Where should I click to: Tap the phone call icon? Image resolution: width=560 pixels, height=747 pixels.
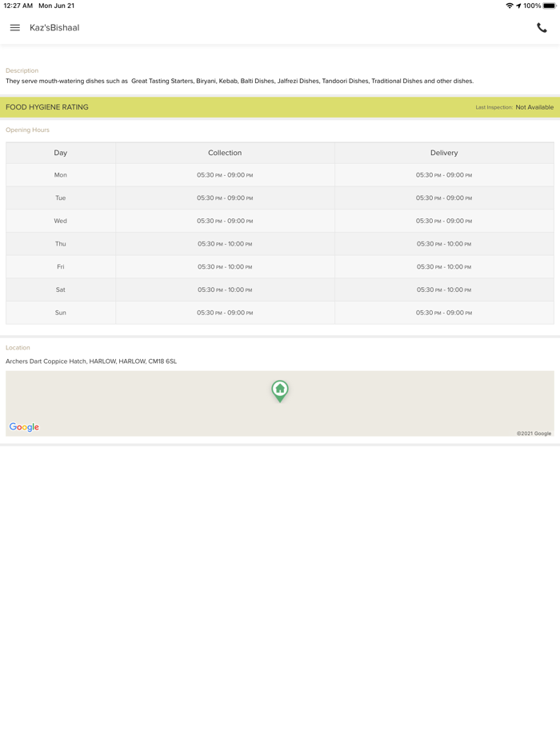[542, 28]
